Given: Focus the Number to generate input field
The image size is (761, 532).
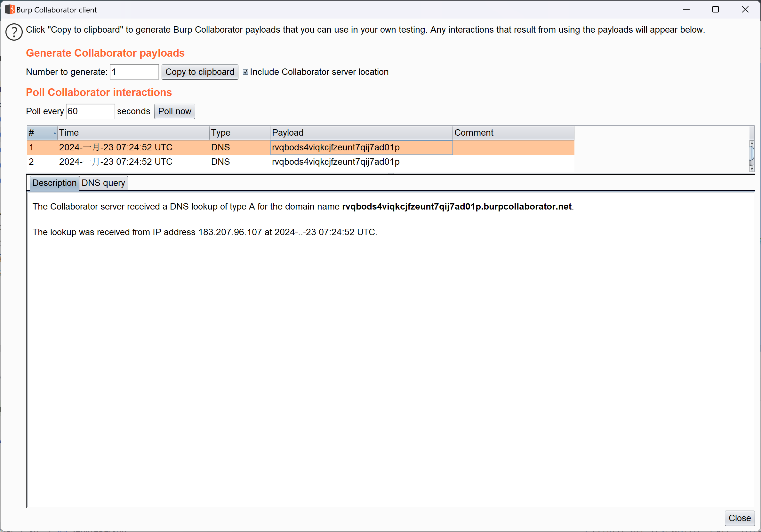Looking at the screenshot, I should (134, 72).
